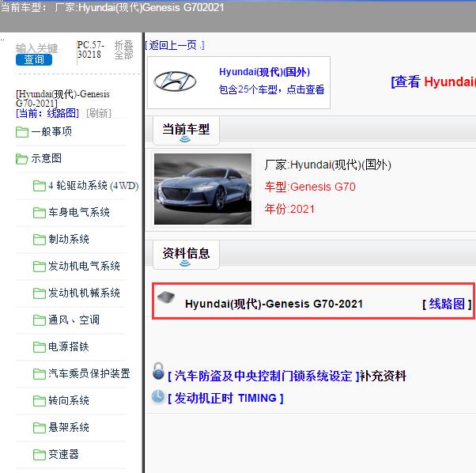The image size is (476, 473).
Task: Select 一般事项 tree item
Action: tap(51, 132)
